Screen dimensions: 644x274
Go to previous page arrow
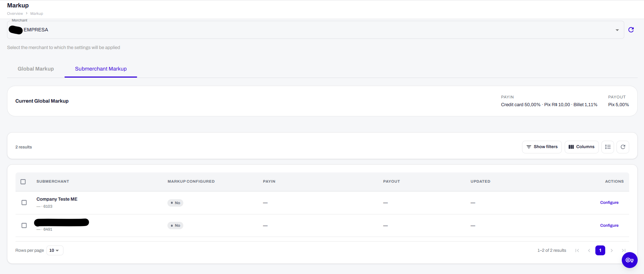click(x=589, y=250)
